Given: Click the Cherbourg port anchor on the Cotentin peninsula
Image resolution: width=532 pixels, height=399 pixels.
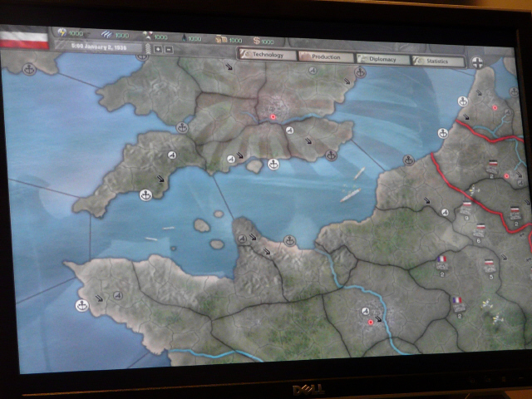Looking at the screenshot, I should (289, 241).
